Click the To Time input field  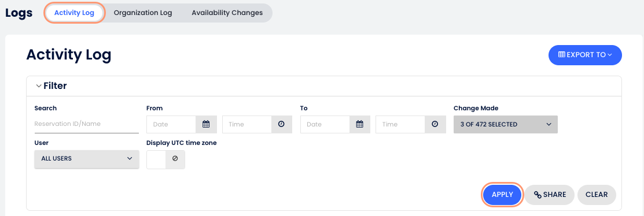(400, 124)
